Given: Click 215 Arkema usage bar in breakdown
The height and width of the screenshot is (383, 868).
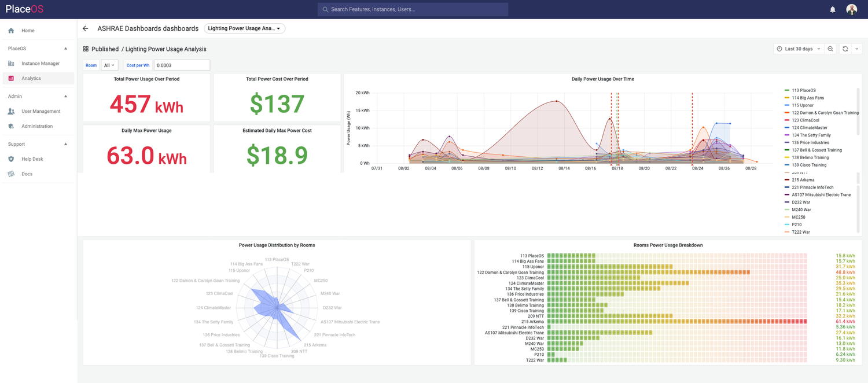Looking at the screenshot, I should 677,322.
